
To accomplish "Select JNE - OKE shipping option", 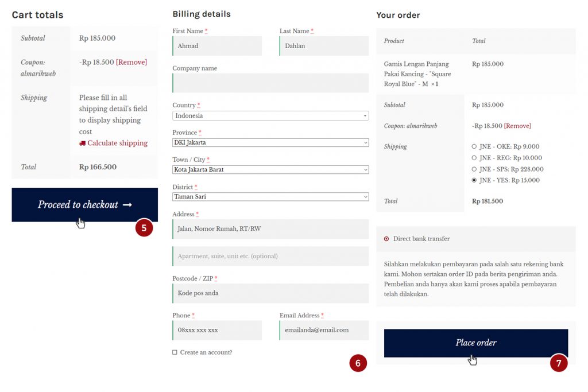I will [x=474, y=146].
